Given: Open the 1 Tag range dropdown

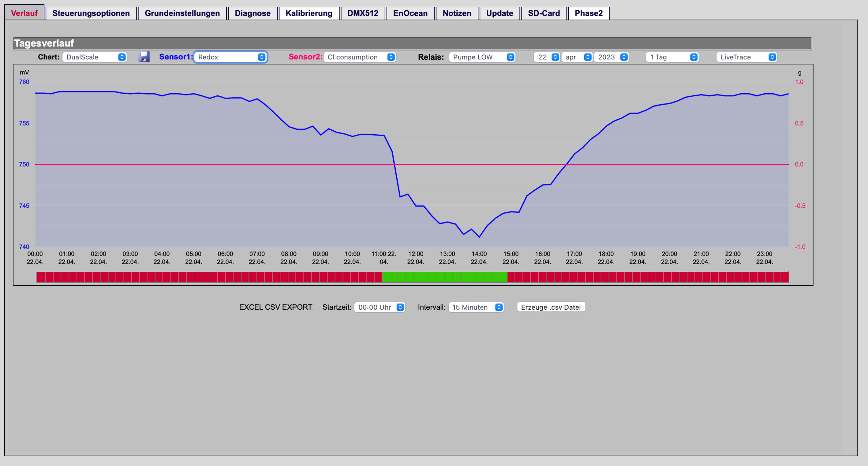Looking at the screenshot, I should [x=672, y=57].
